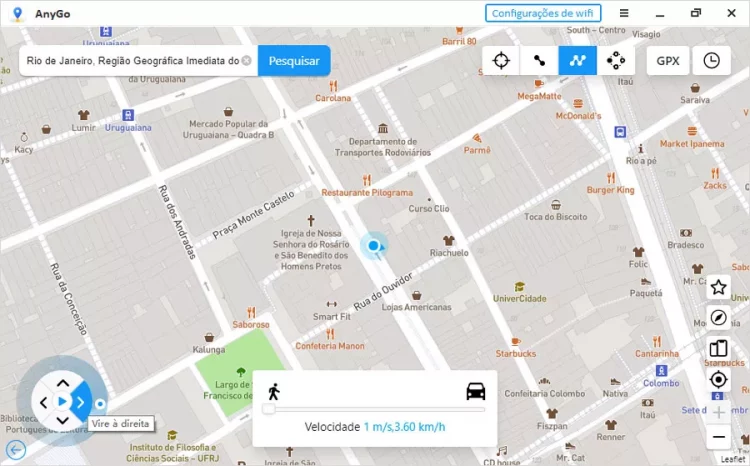Open the hamburger menu in title bar

(x=624, y=13)
